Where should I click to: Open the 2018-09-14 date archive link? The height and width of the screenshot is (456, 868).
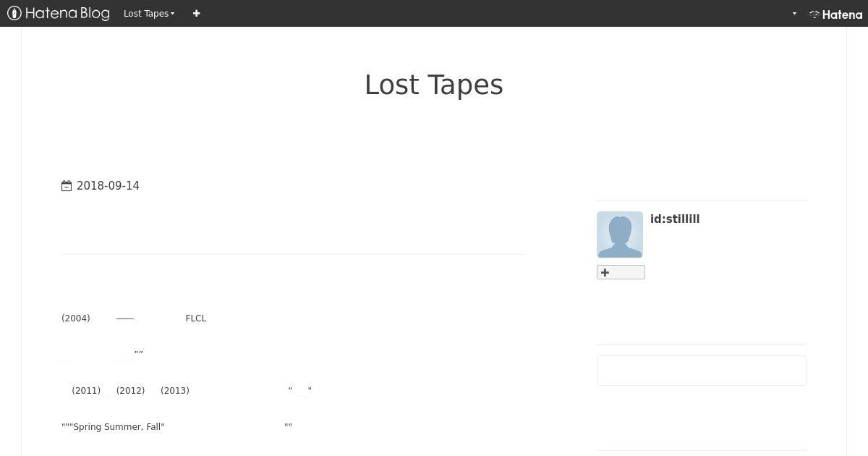[108, 186]
